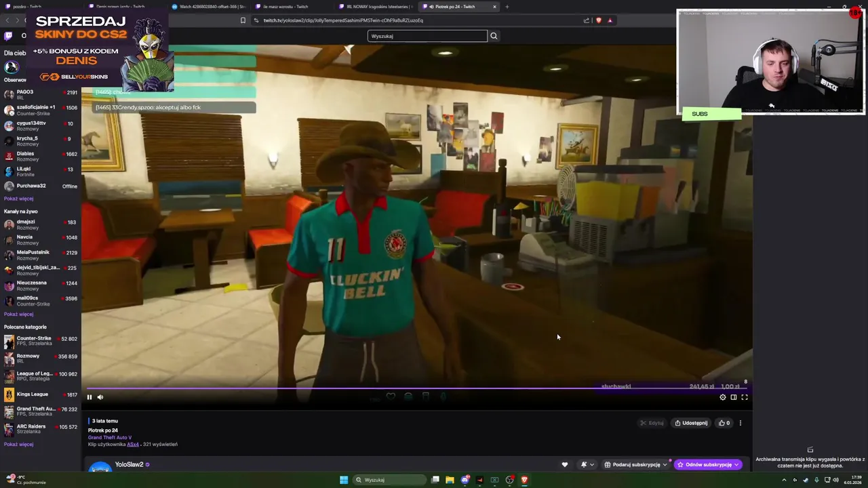Toggle theatre mode in the player
Viewport: 868px width, 488px height.
pos(734,397)
